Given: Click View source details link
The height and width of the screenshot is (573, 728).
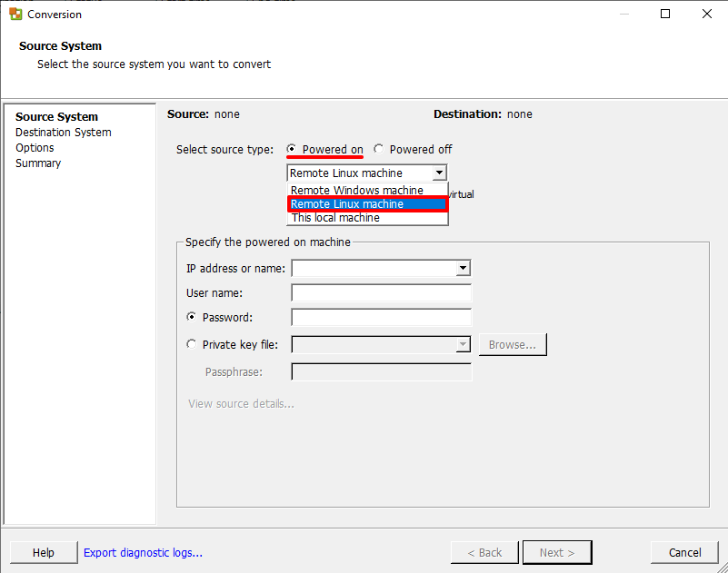Looking at the screenshot, I should click(x=241, y=403).
